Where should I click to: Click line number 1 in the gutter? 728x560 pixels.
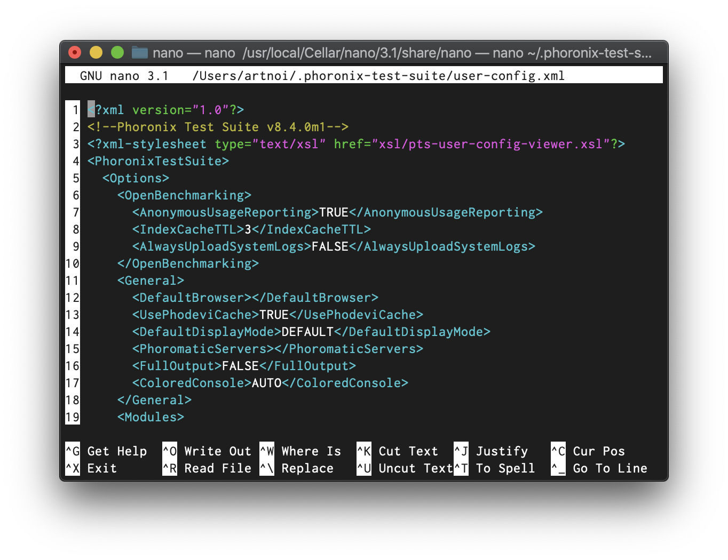76,110
